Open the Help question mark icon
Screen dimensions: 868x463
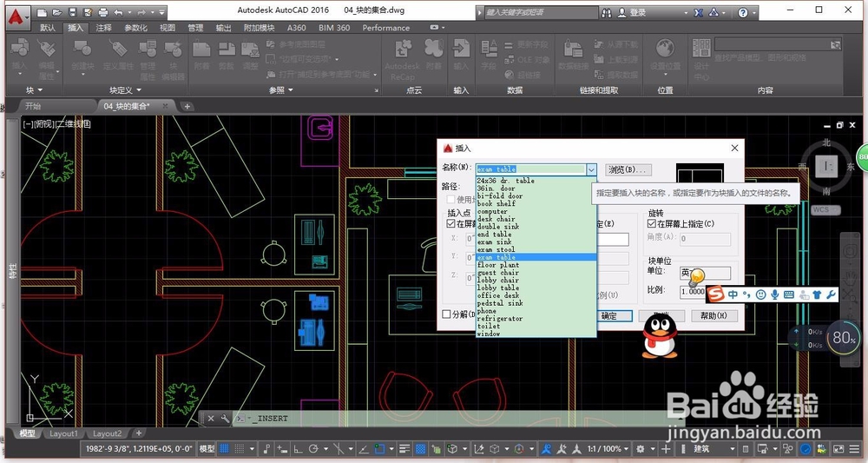click(743, 12)
